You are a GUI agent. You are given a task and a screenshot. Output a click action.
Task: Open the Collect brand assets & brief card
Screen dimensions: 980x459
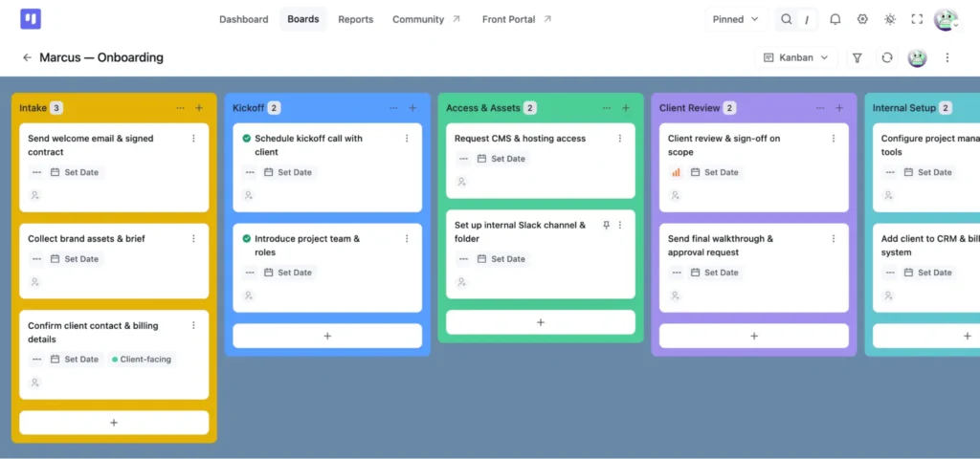point(114,260)
